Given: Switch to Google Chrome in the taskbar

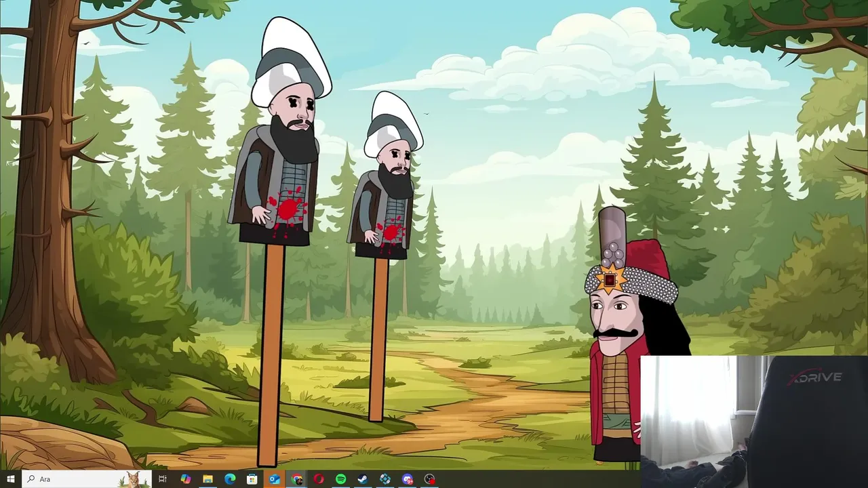Looking at the screenshot, I should tap(296, 479).
